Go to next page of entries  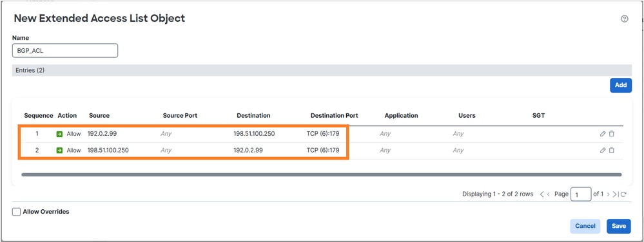[609, 194]
